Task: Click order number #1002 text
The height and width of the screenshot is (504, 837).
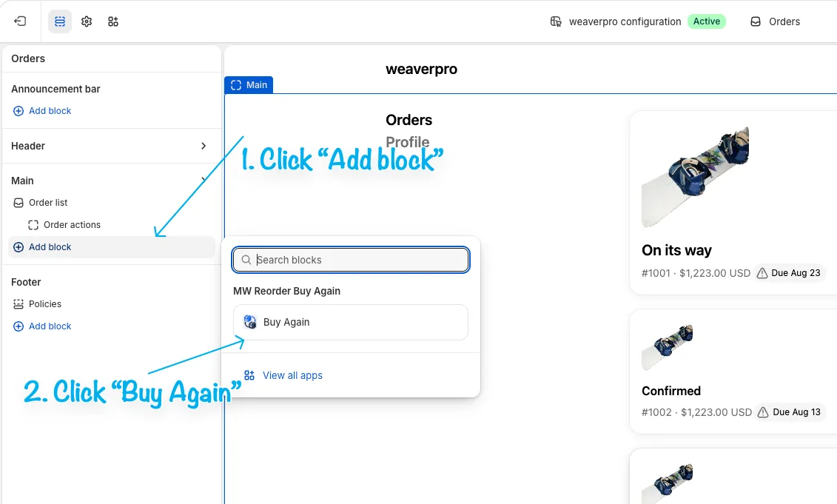Action: (x=656, y=412)
